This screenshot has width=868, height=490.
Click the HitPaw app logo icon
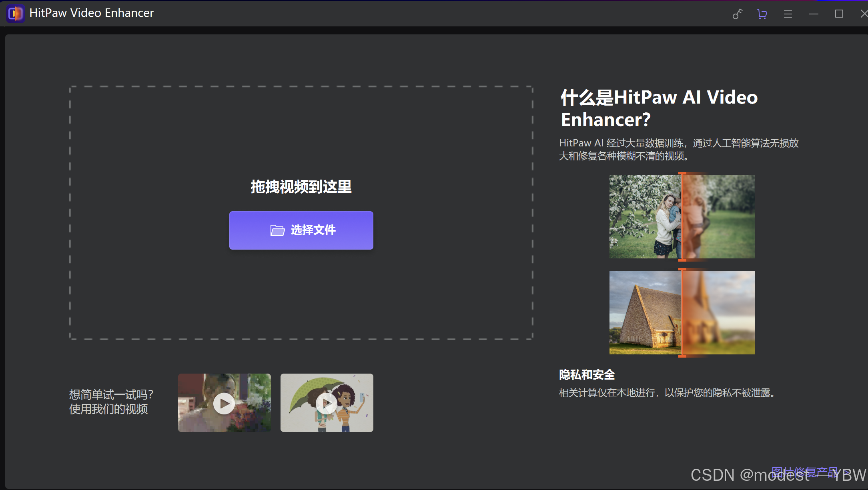coord(15,14)
